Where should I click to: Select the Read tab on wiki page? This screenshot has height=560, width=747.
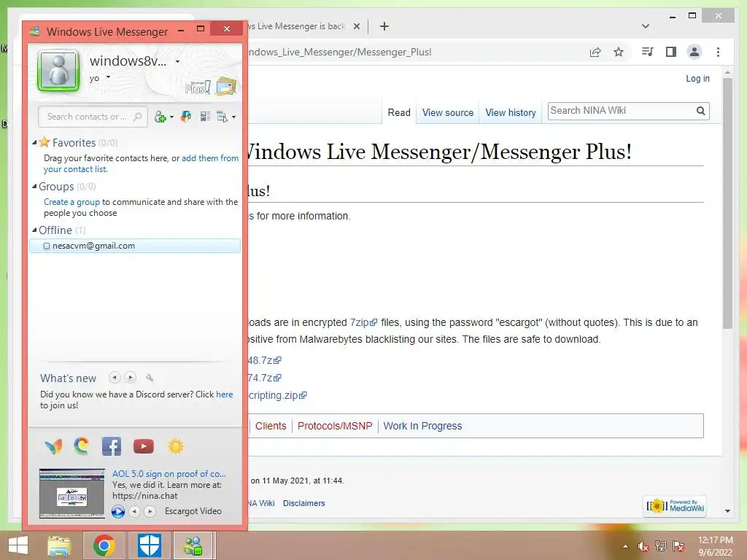point(399,112)
